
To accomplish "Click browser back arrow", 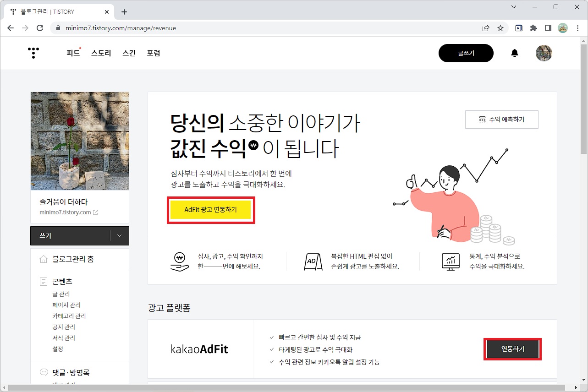I will (11, 28).
